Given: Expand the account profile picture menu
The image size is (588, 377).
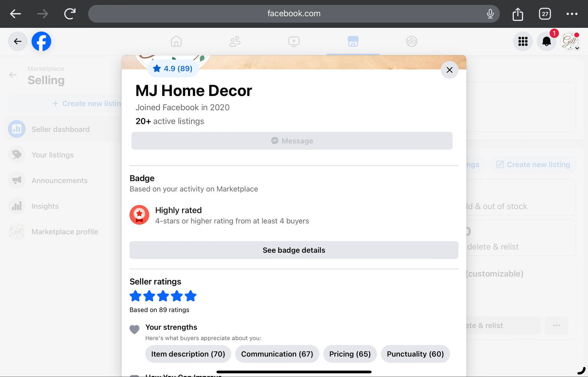Looking at the screenshot, I should (x=570, y=42).
